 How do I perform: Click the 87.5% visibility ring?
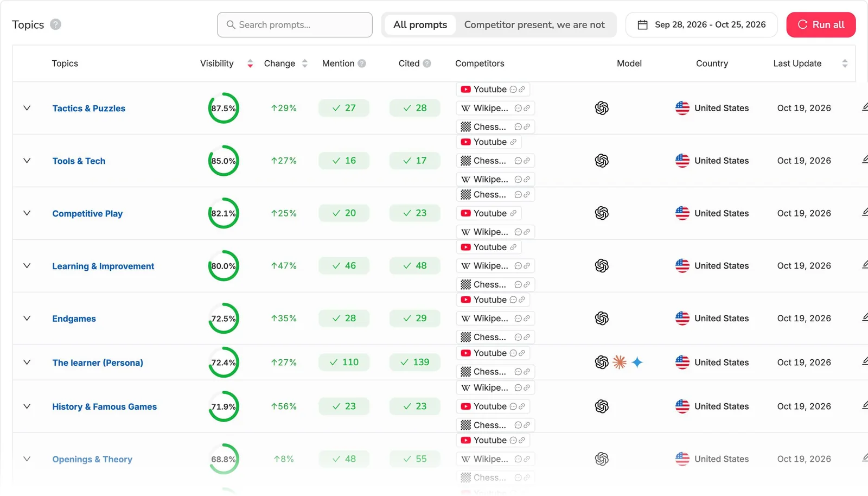[x=224, y=108]
